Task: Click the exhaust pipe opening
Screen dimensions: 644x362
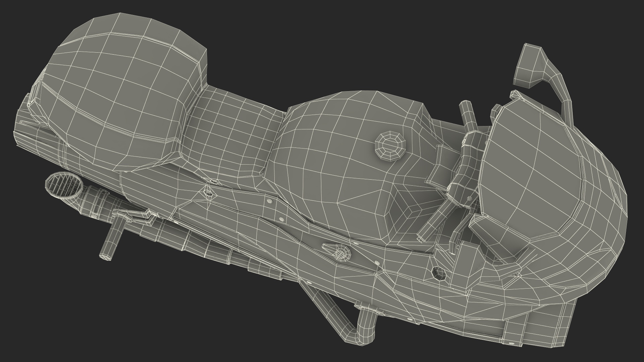Action: click(64, 185)
